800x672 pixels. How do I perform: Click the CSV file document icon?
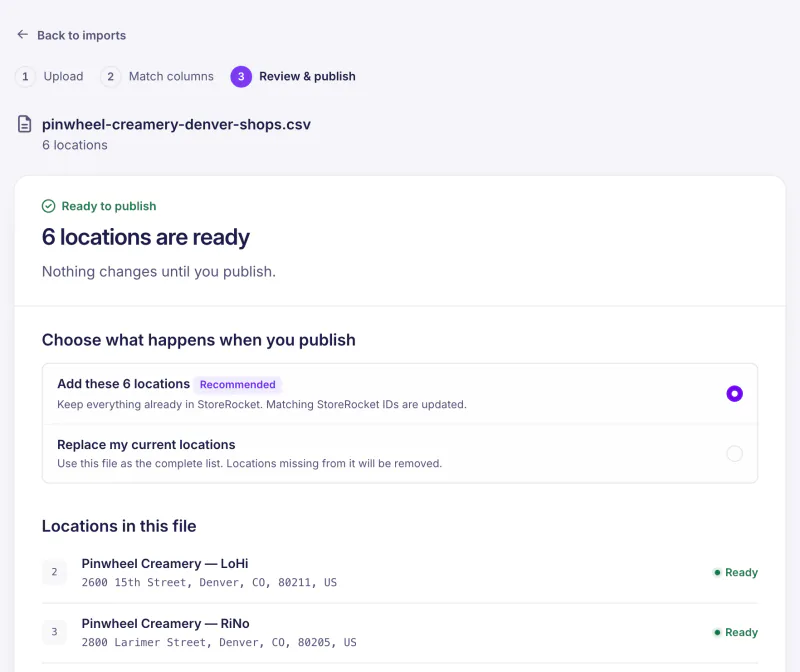point(24,124)
